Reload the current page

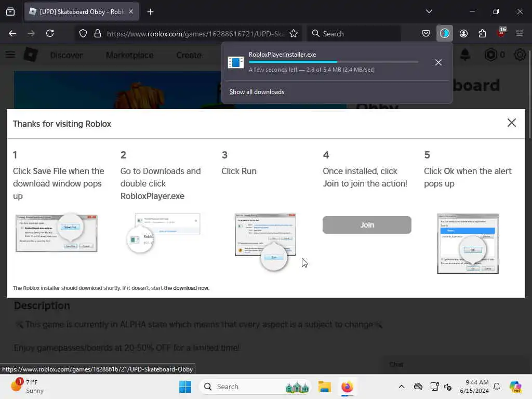[x=50, y=33]
